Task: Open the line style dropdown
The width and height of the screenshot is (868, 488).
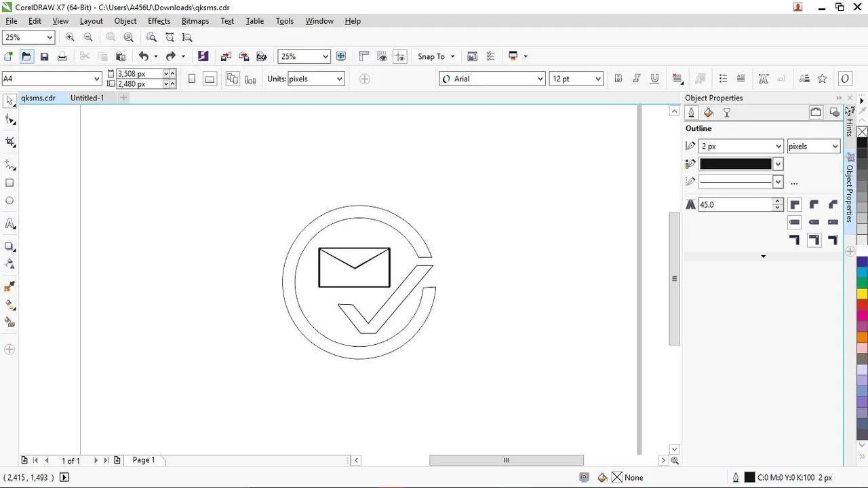Action: (x=778, y=182)
